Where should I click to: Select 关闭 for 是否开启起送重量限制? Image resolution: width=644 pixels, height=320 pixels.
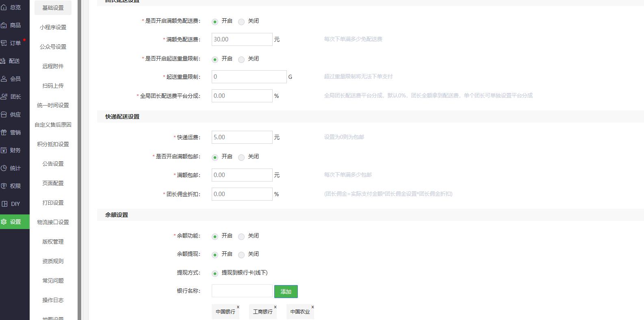(241, 59)
